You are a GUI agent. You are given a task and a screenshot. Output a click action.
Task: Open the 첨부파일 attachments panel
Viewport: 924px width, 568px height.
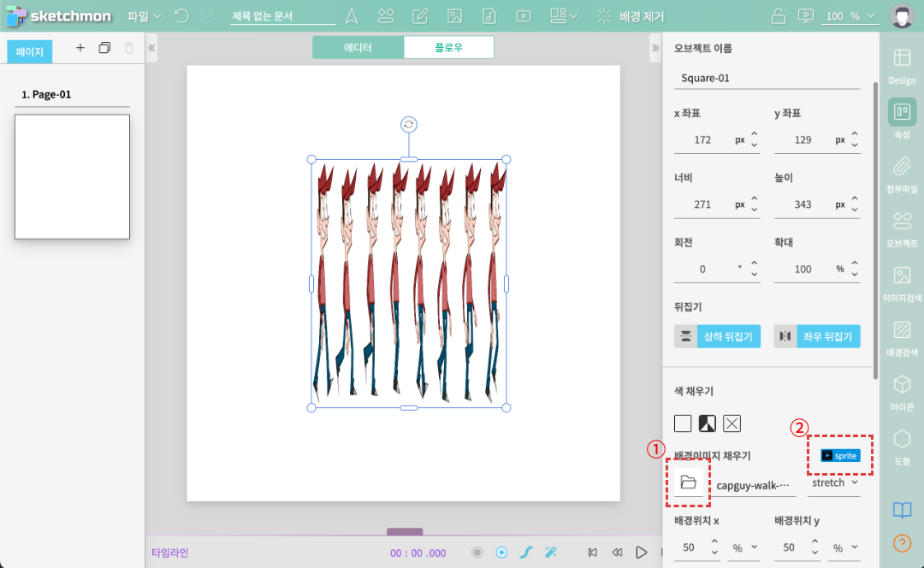tap(903, 175)
